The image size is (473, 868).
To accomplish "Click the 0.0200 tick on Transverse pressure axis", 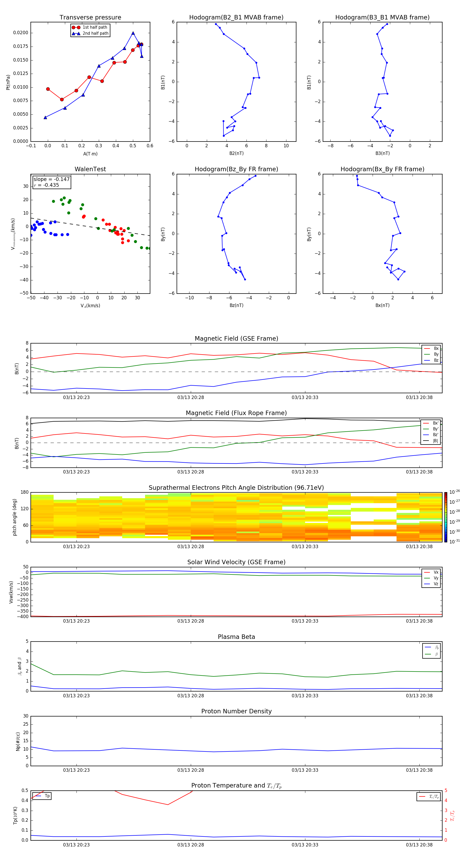I will (20, 33).
